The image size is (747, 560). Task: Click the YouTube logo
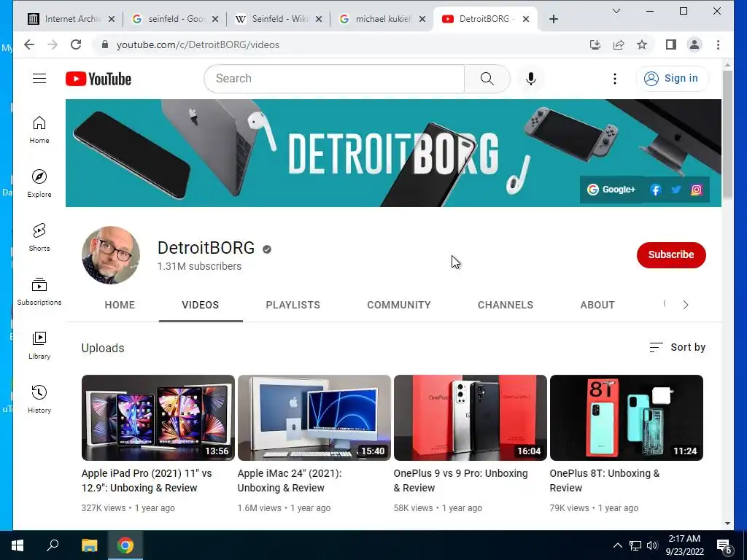coord(98,79)
